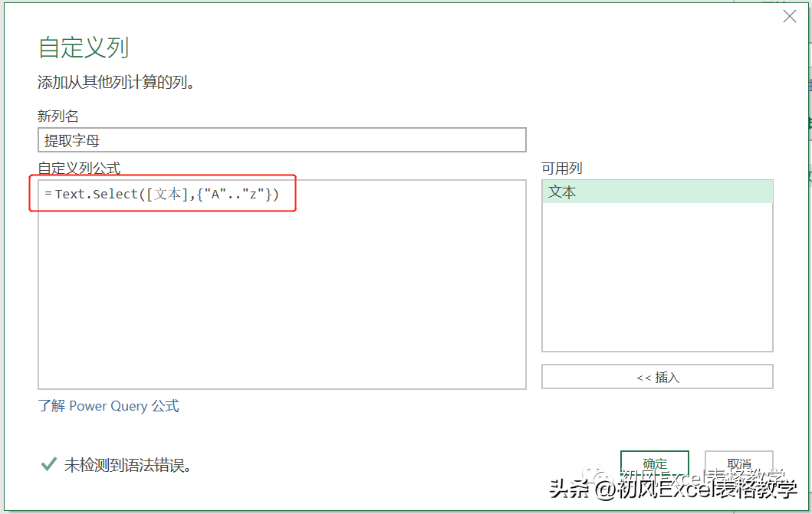Click the 新列名 label
The height and width of the screenshot is (514, 812).
(58, 116)
